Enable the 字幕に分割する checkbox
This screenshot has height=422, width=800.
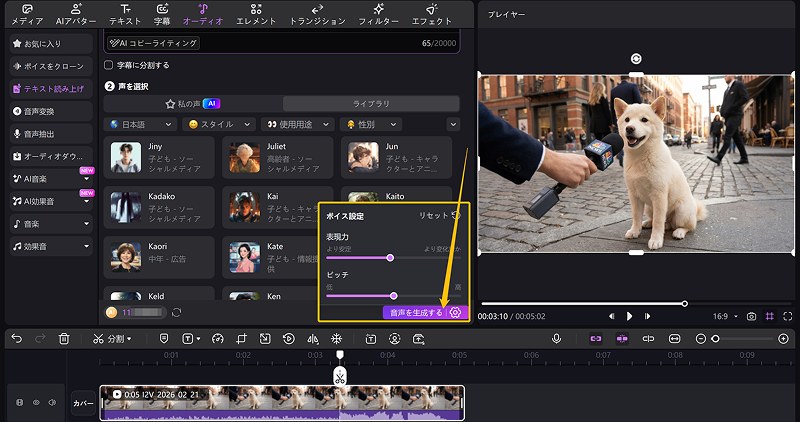pyautogui.click(x=109, y=65)
